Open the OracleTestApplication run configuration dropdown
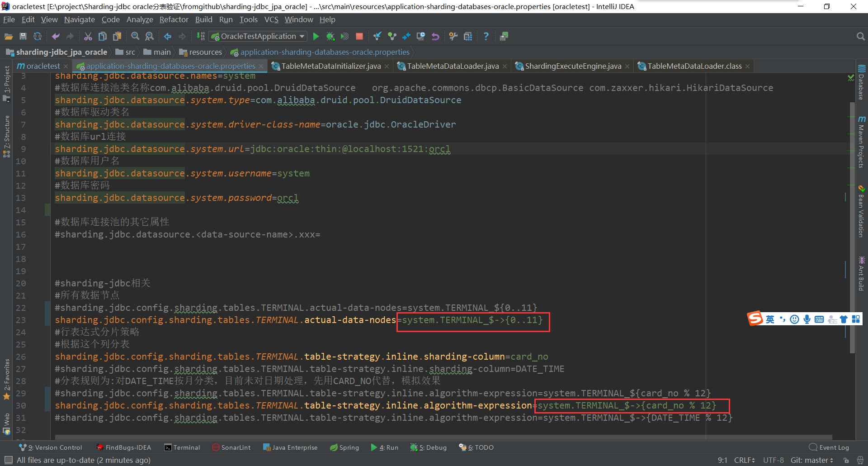This screenshot has height=466, width=868. point(257,36)
